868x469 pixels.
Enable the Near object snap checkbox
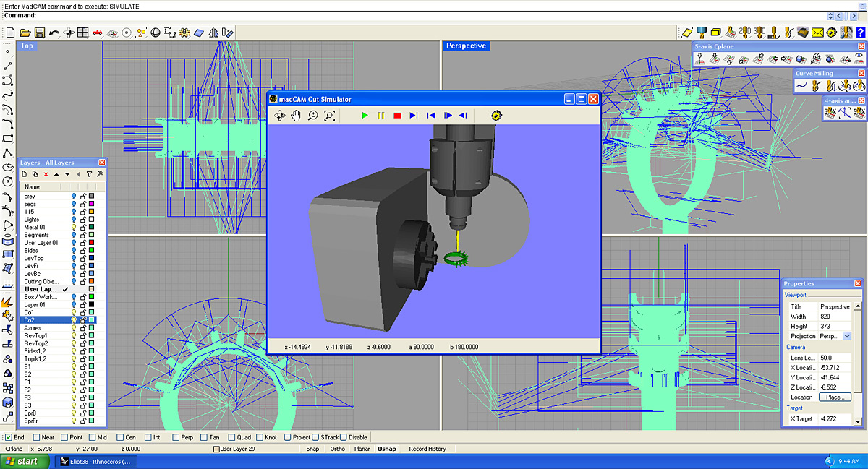(x=36, y=437)
